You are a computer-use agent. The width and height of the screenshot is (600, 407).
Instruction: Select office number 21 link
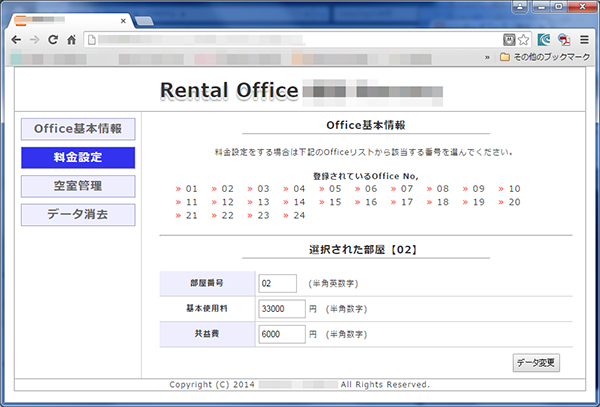(x=187, y=215)
